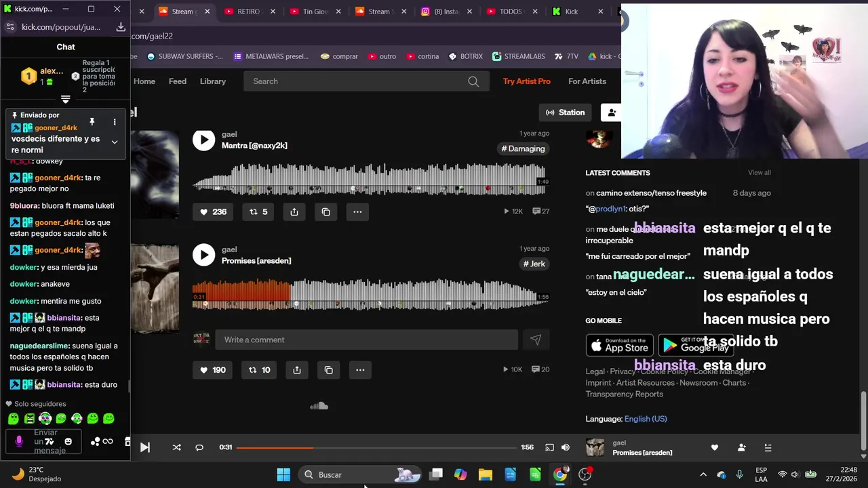Change language English (US)
Image resolution: width=868 pixels, height=488 pixels.
point(646,419)
